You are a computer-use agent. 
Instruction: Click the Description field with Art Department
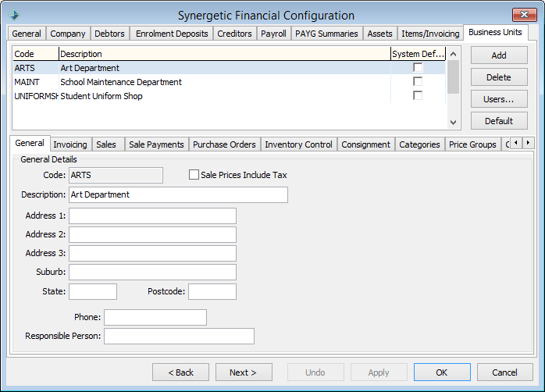click(x=178, y=194)
